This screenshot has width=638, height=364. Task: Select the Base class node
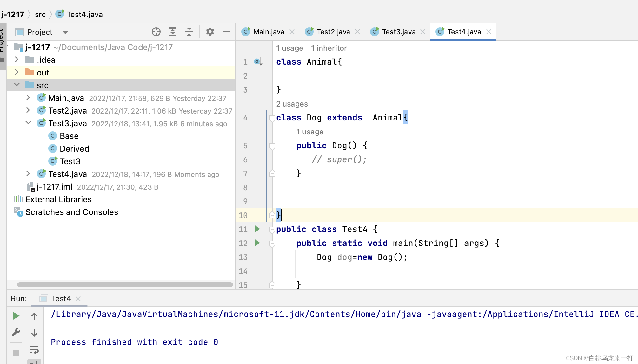click(x=63, y=136)
